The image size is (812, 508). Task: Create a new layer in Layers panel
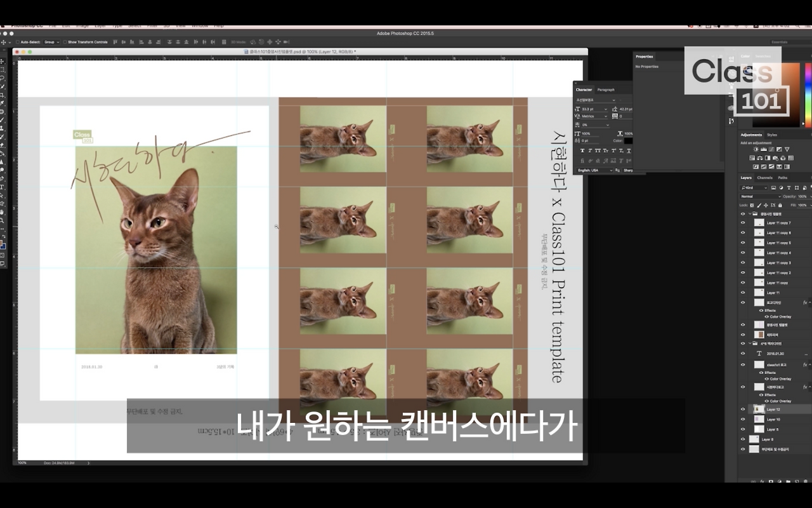(x=797, y=481)
